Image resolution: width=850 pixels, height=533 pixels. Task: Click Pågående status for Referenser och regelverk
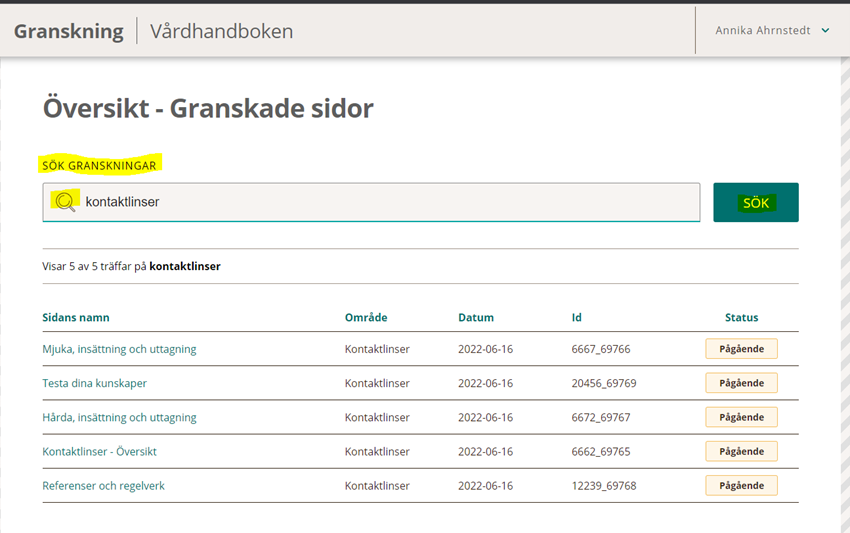point(741,486)
